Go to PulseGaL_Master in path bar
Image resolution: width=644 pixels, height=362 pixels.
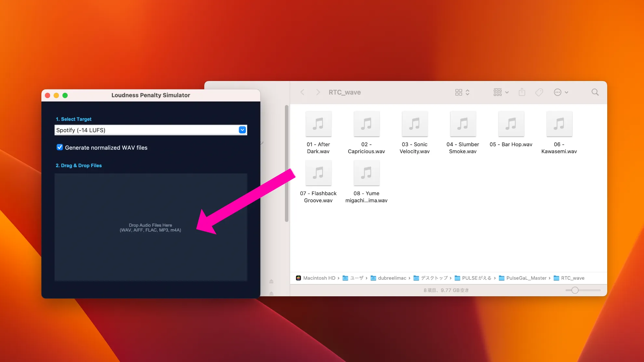(x=526, y=278)
